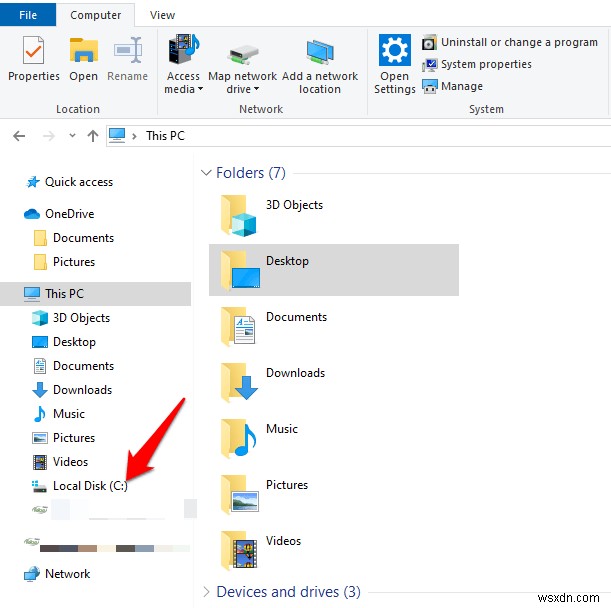Open Pictures under OneDrive
Viewport: 611px width, 608px height.
coord(64,262)
